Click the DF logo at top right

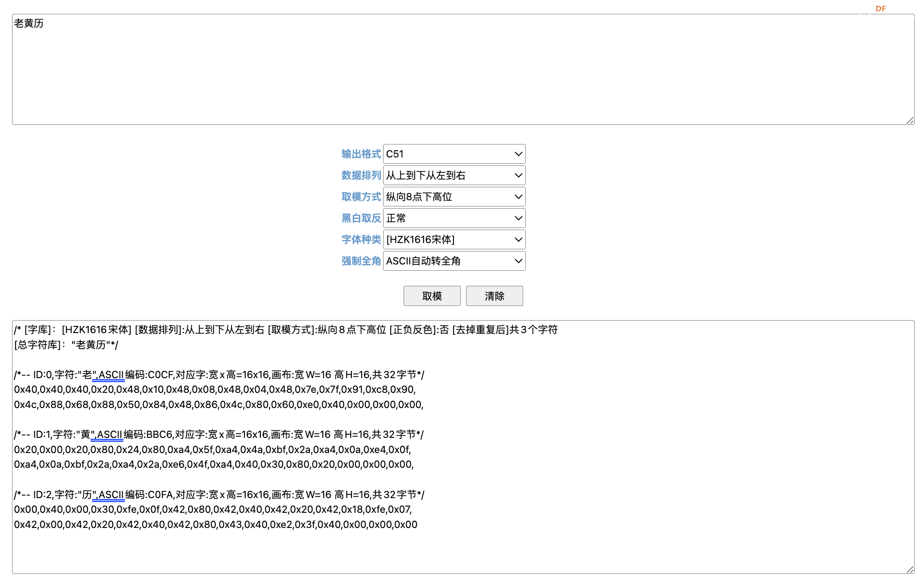(880, 8)
